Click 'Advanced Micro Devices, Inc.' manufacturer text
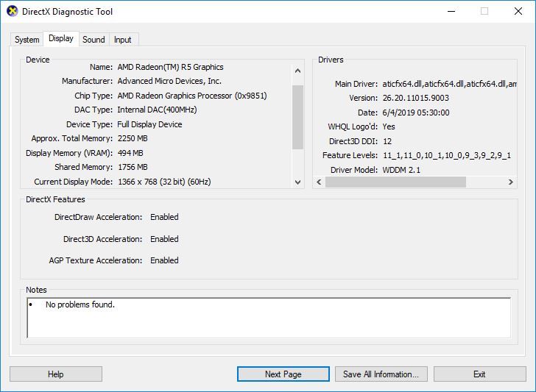 click(x=169, y=81)
